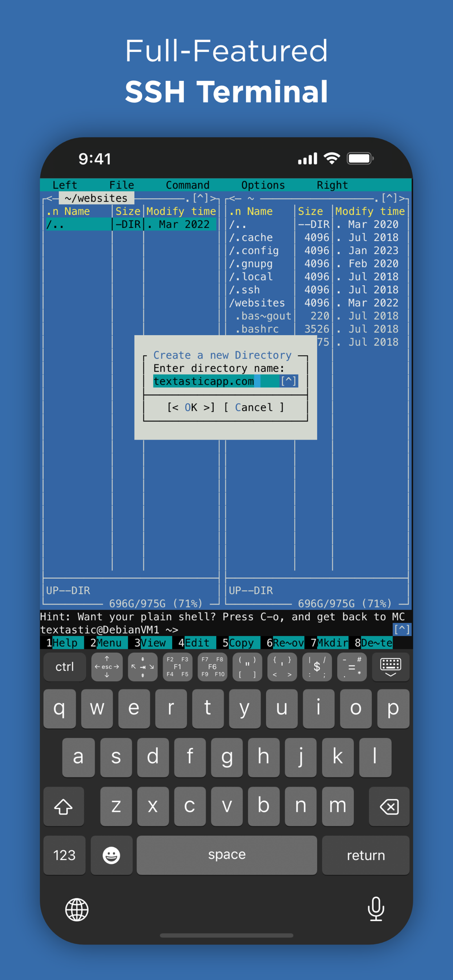Switch keyboard language with globe icon

[77, 910]
